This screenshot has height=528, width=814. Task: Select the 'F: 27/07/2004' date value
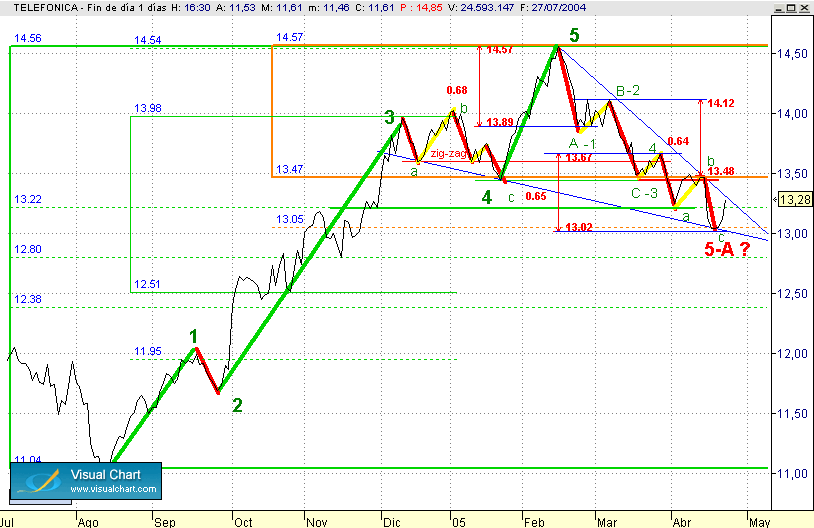(552, 8)
